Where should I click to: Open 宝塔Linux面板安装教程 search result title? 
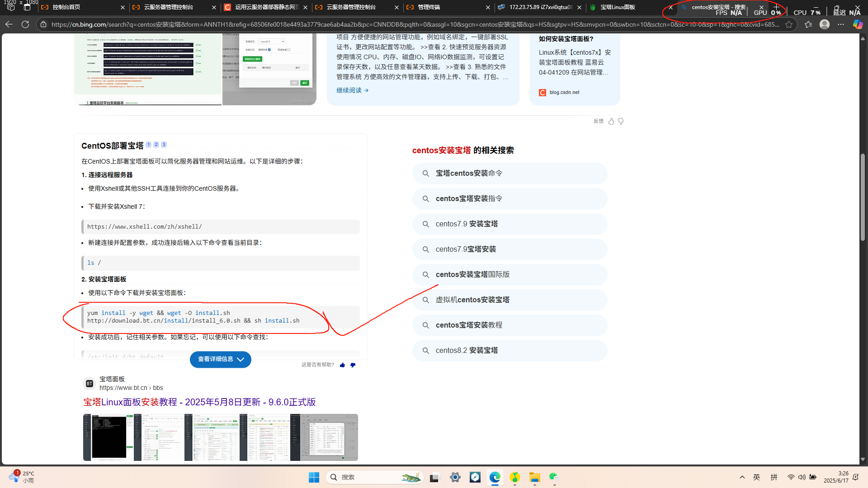(x=199, y=402)
